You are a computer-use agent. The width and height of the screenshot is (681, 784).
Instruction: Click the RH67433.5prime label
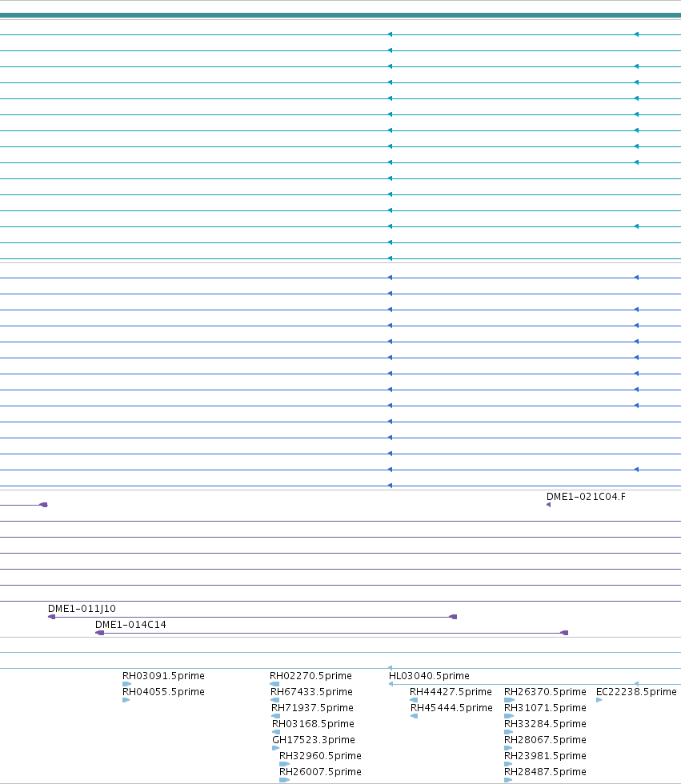[x=311, y=691]
